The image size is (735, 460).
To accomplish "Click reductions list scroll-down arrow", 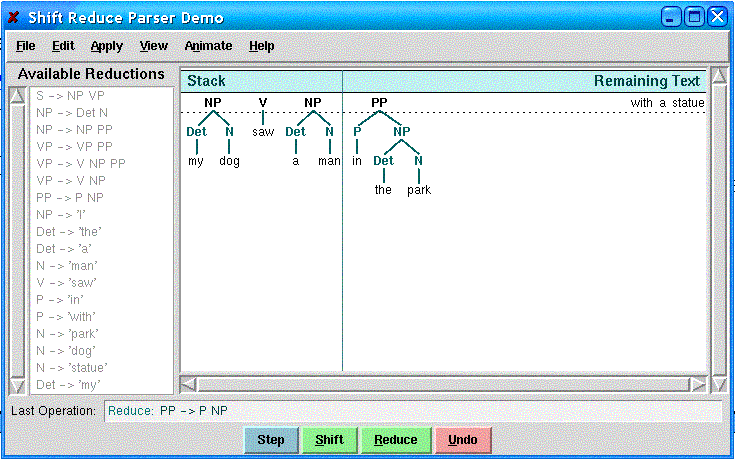I will click(x=17, y=386).
